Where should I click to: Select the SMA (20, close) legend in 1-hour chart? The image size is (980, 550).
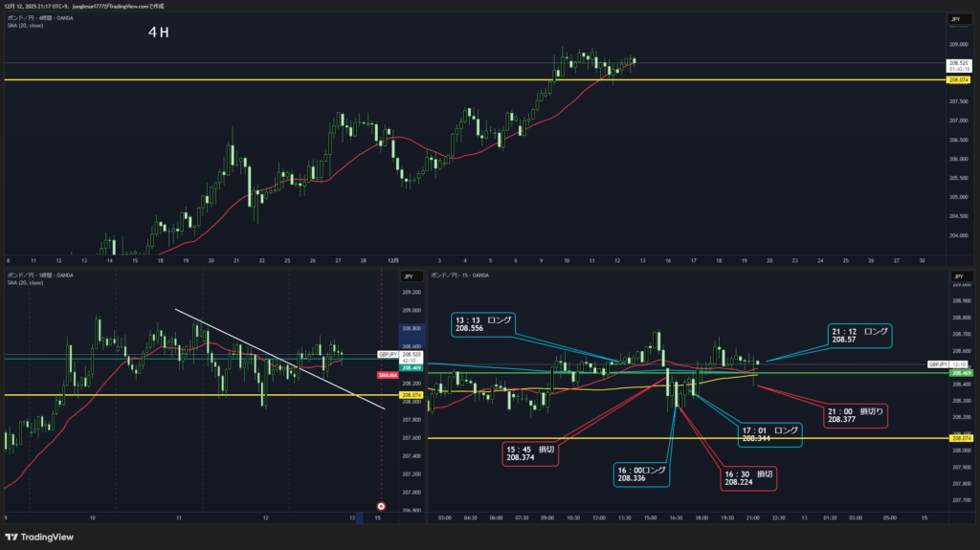point(26,283)
